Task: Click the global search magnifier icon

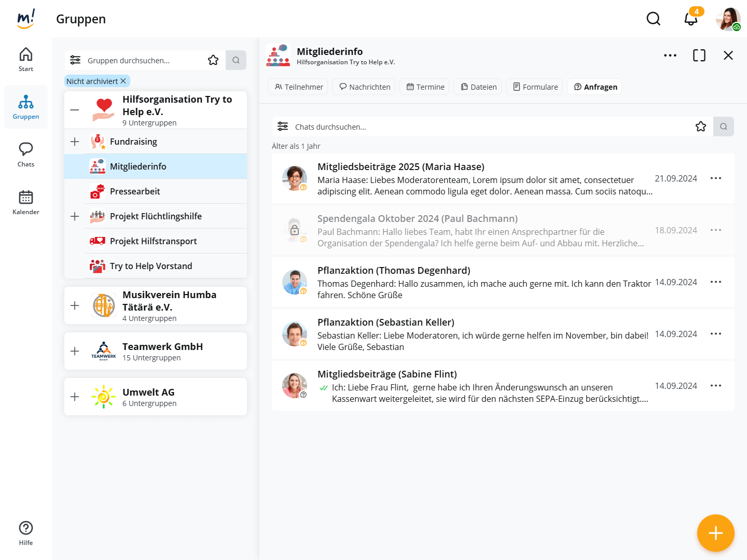Action: pos(653,19)
